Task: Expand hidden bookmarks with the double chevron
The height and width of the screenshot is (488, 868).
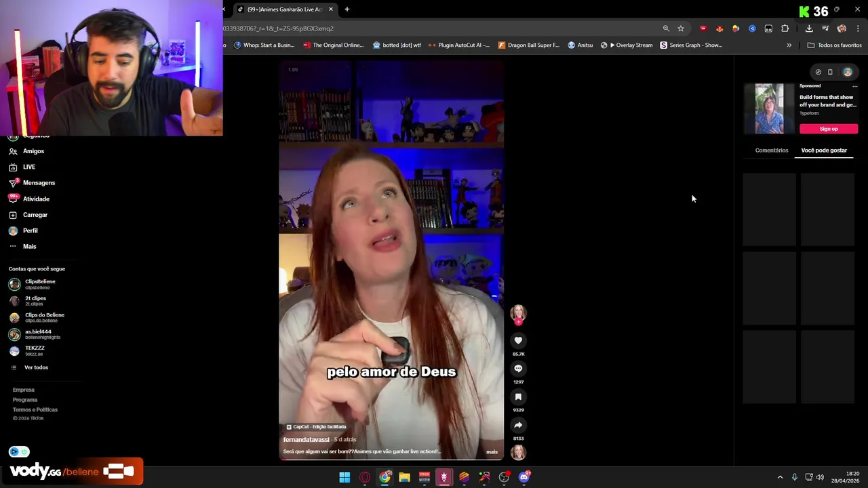Action: click(789, 45)
